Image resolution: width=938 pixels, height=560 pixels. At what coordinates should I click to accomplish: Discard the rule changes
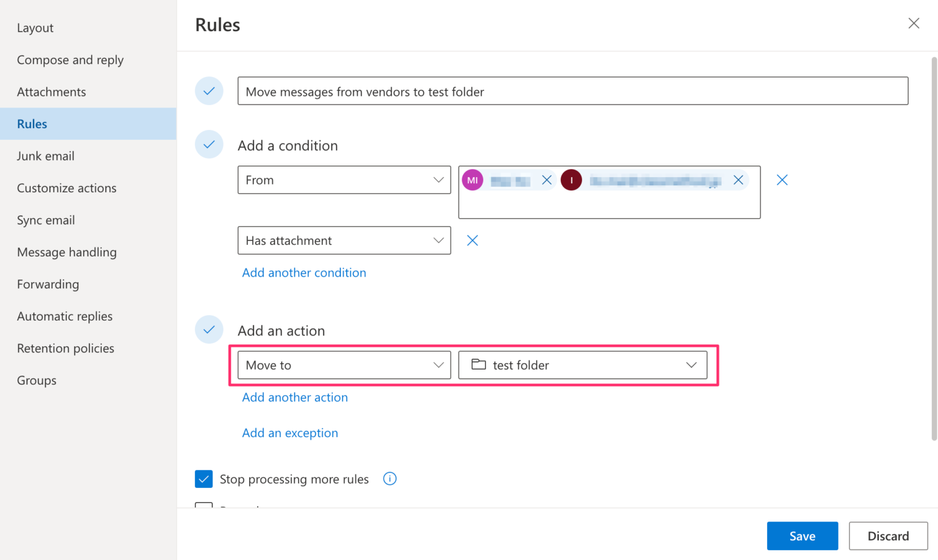click(x=888, y=536)
